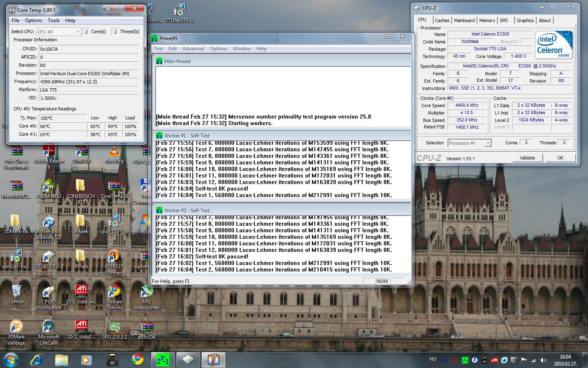Click the ATI tray icon
The image size is (588, 368).
click(494, 360)
